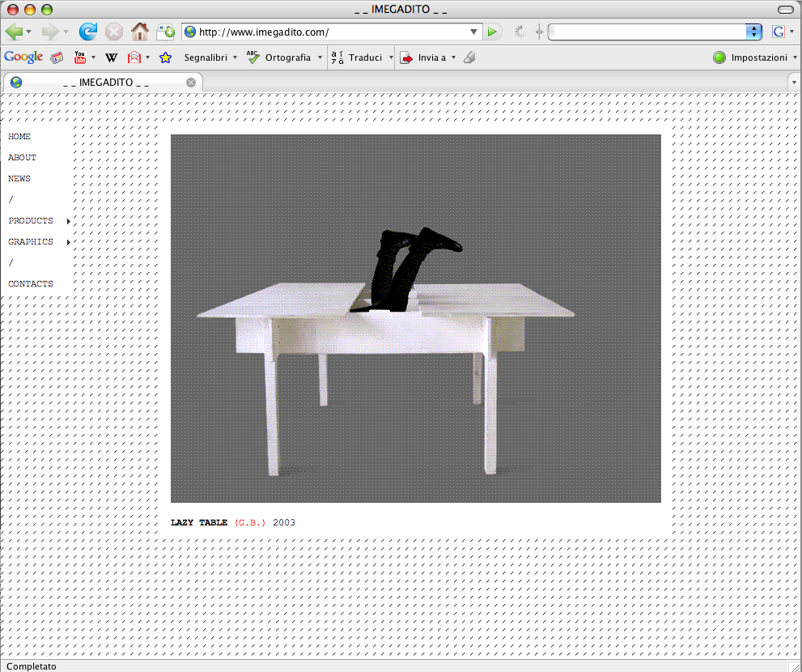Open the PRODUCTS menu item
Viewport: 802px width, 672px height.
(31, 220)
